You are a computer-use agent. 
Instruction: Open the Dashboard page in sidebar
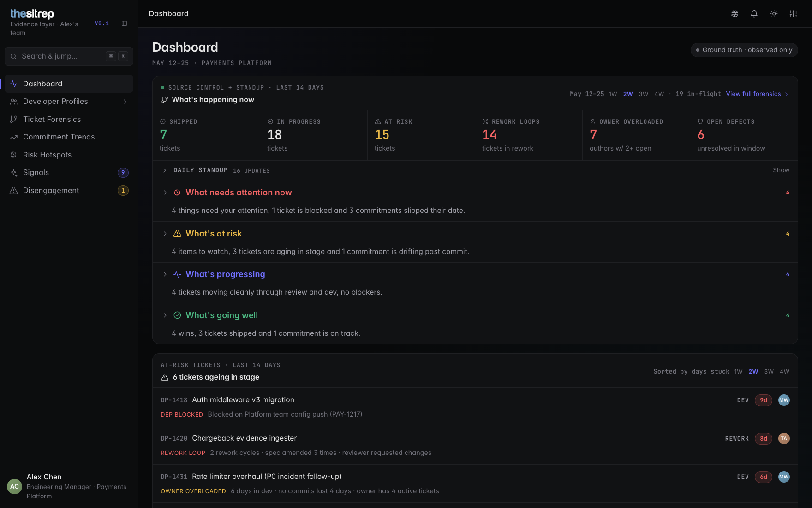69,84
